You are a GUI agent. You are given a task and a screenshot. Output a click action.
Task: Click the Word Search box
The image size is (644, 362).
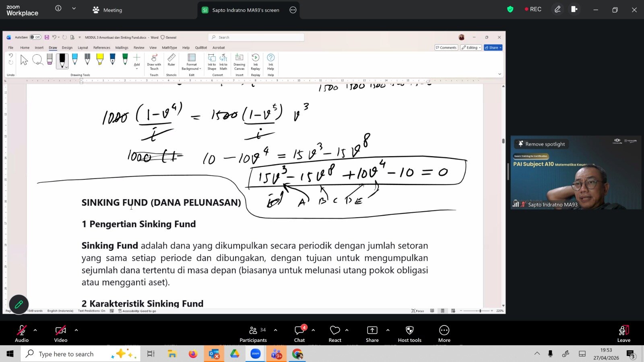(256, 37)
